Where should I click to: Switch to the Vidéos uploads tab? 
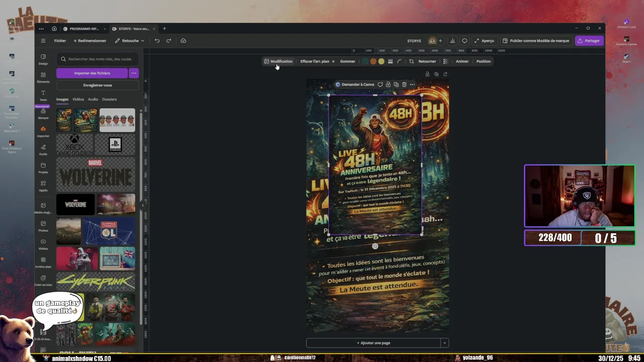(78, 99)
